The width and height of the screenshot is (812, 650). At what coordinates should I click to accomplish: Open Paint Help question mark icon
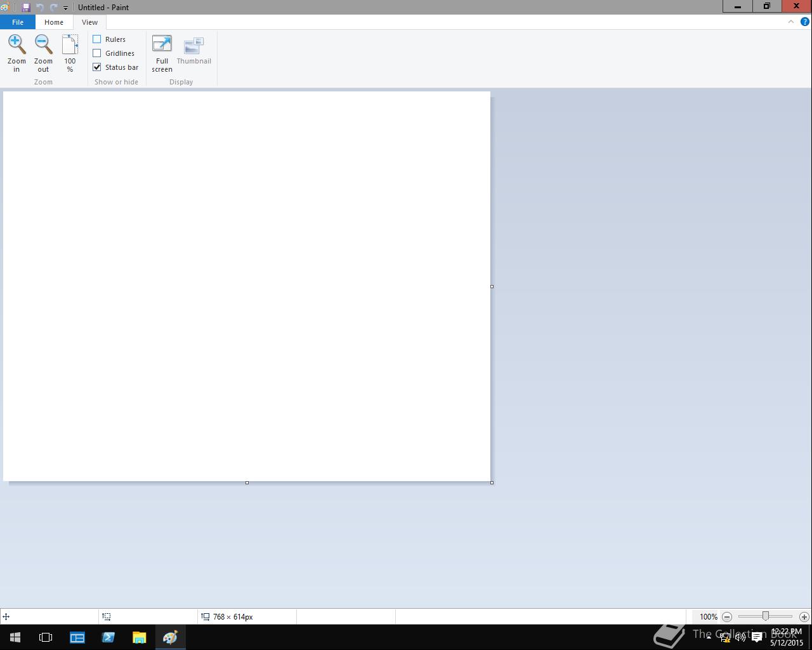tap(805, 22)
